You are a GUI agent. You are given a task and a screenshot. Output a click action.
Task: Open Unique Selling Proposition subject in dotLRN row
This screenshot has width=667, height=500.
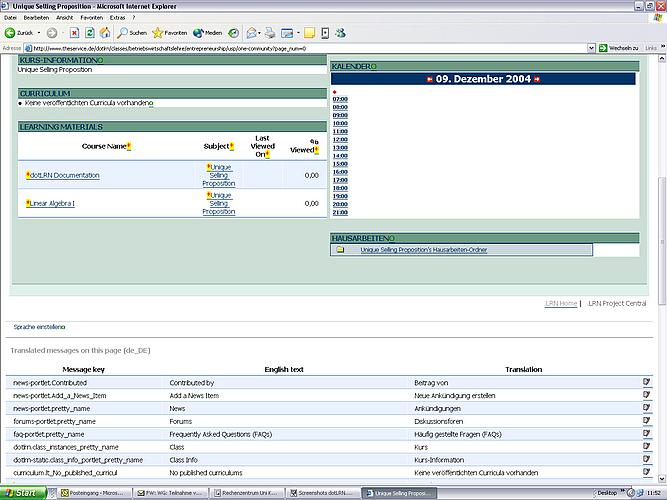point(219,175)
